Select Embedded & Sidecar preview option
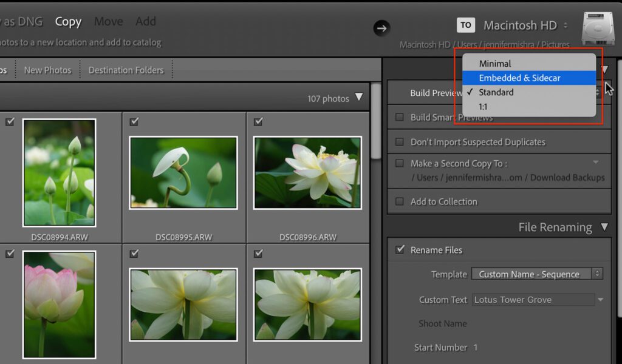Image resolution: width=622 pixels, height=364 pixels. click(519, 78)
